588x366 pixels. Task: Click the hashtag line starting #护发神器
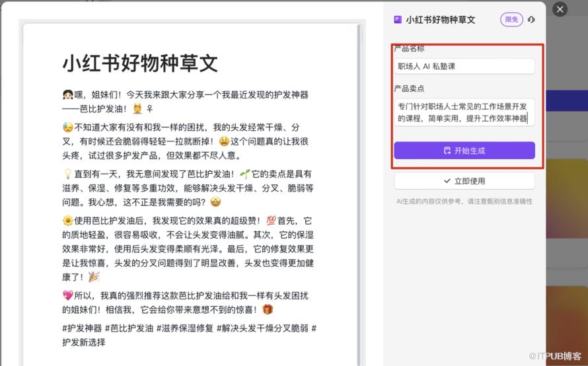pyautogui.click(x=190, y=335)
